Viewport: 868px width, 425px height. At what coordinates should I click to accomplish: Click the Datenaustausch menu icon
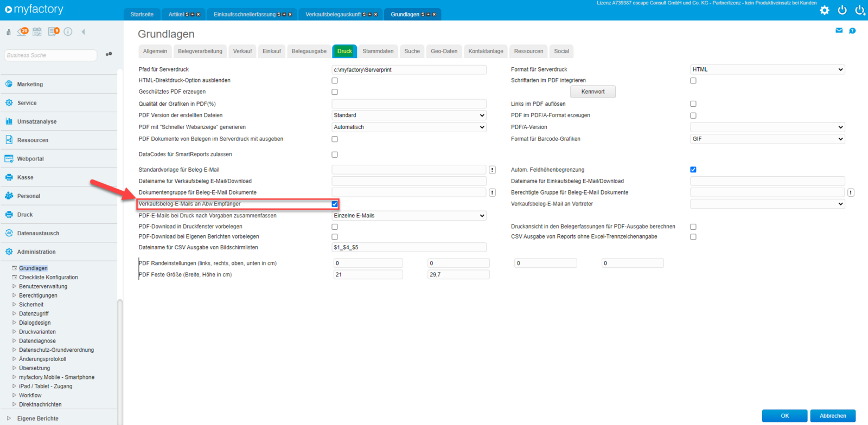[9, 233]
